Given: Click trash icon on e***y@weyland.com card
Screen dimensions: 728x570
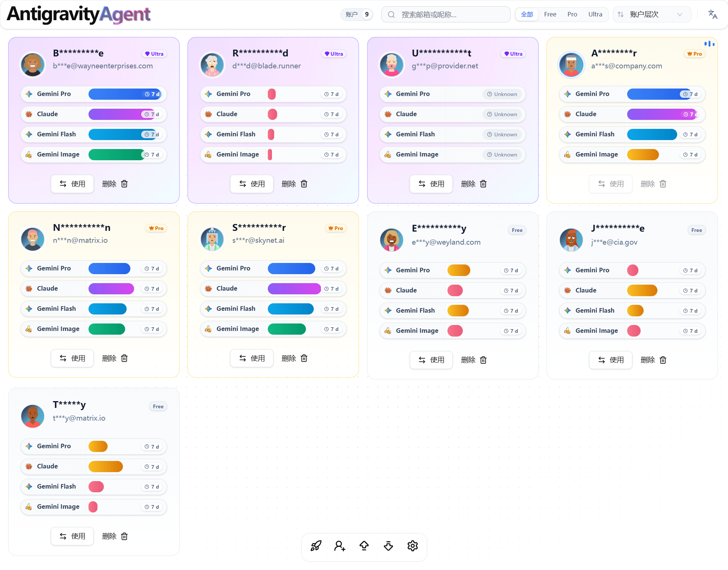Looking at the screenshot, I should pos(483,360).
